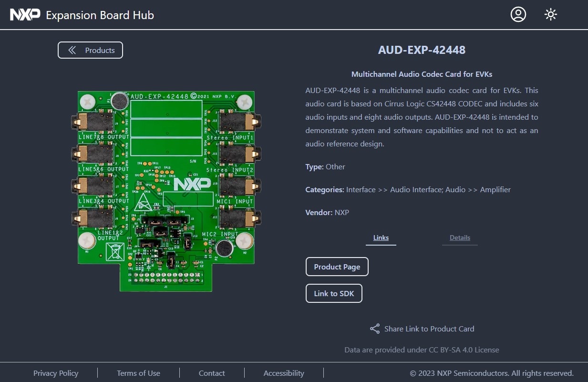Click the Link to SDK button
588x382 pixels.
[334, 293]
